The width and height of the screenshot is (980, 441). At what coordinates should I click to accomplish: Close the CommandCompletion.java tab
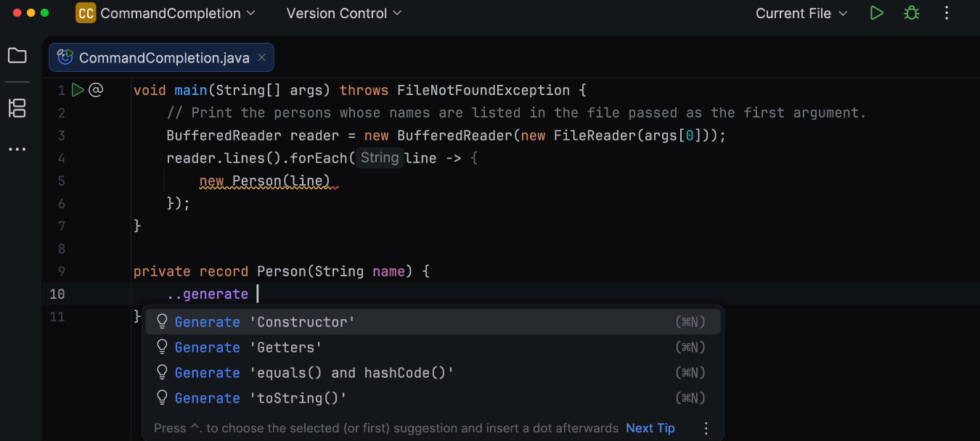262,57
